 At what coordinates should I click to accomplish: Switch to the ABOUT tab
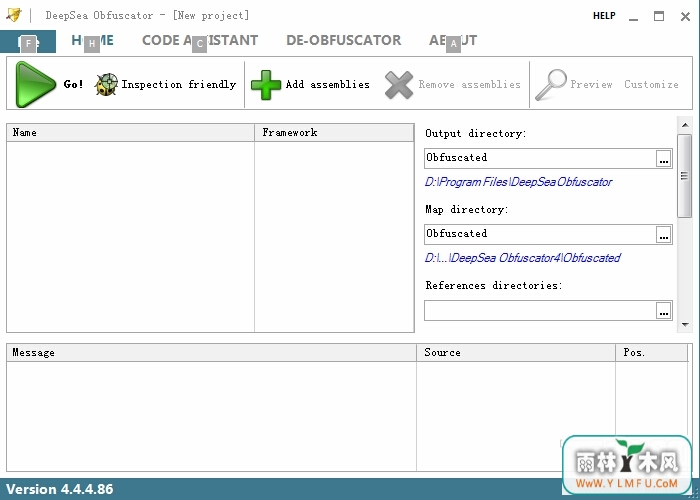[453, 41]
